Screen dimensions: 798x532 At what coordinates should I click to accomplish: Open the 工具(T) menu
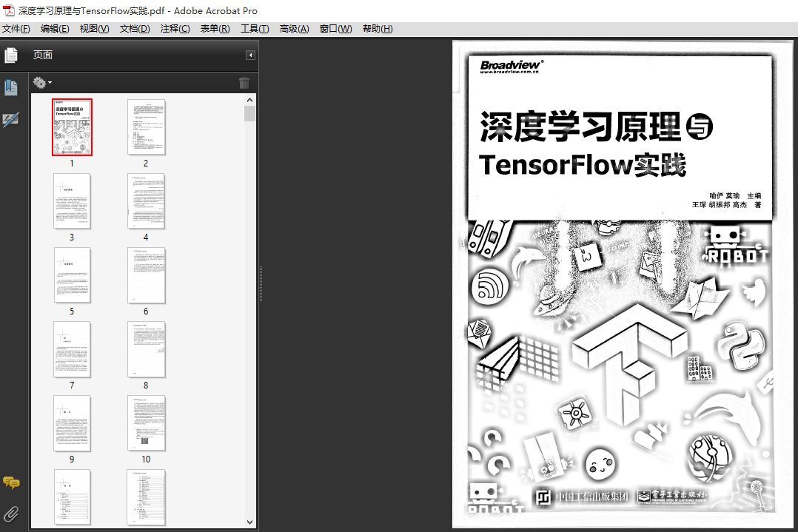[x=255, y=28]
